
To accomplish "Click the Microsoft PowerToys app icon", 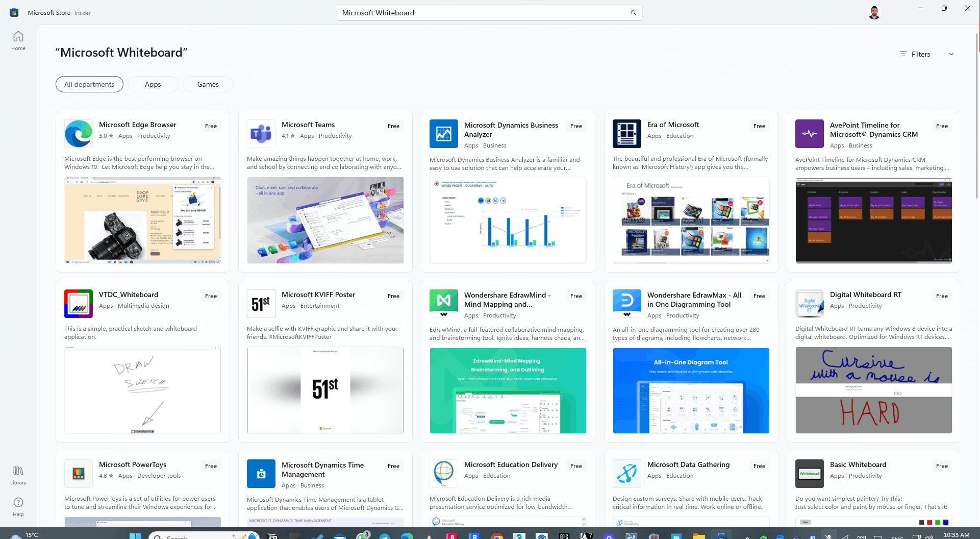I will (x=79, y=474).
